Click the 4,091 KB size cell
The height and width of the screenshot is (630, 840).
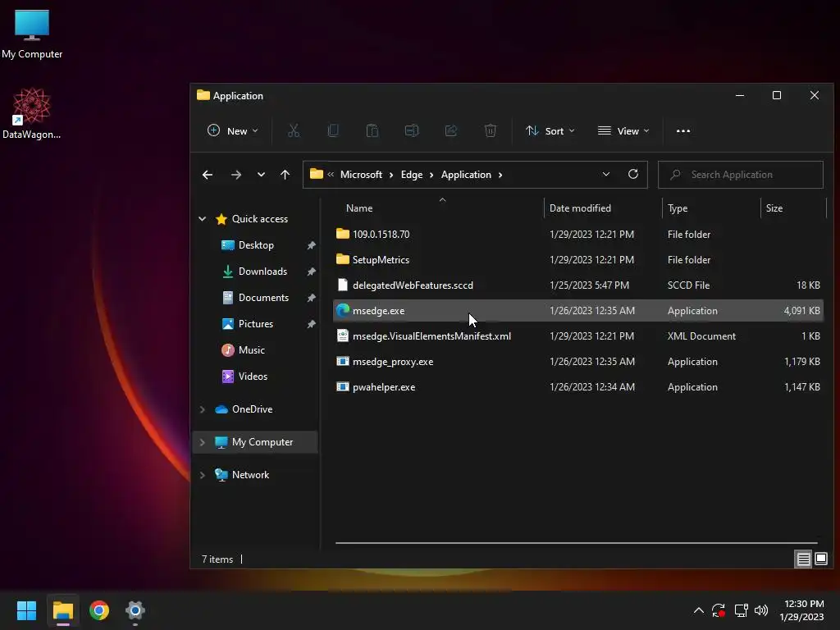point(802,311)
